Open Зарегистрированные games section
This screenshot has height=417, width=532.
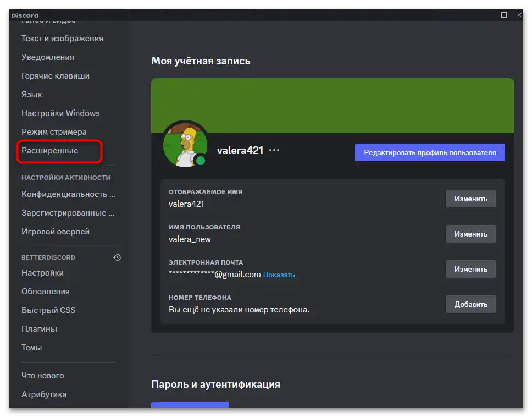68,212
